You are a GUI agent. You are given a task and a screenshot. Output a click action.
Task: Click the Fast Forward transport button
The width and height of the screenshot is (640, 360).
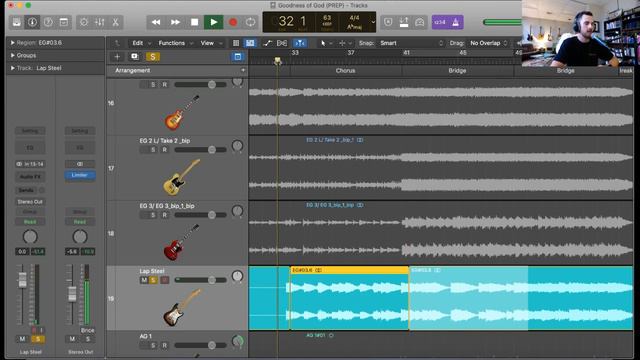(x=175, y=22)
